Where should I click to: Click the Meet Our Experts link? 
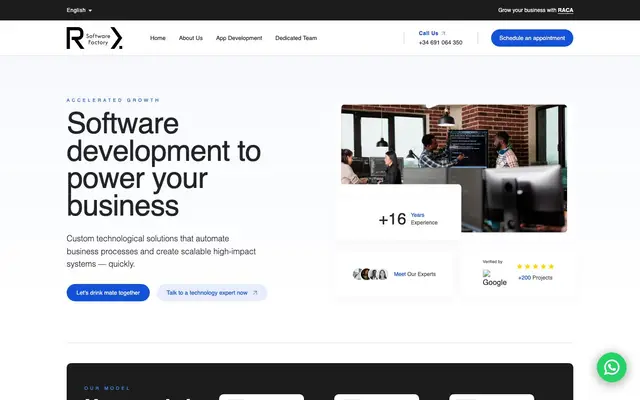(415, 274)
